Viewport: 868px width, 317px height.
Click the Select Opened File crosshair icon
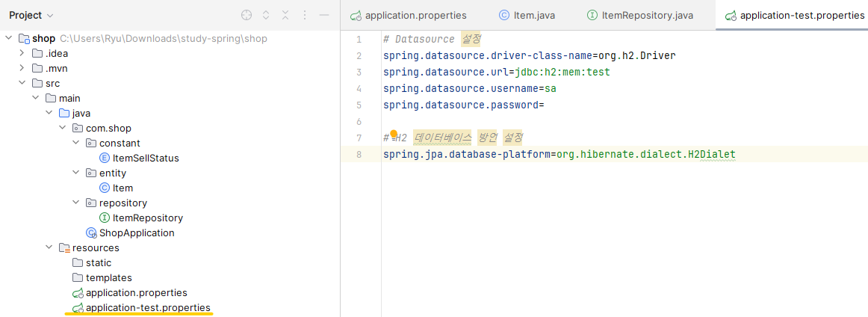tap(247, 16)
